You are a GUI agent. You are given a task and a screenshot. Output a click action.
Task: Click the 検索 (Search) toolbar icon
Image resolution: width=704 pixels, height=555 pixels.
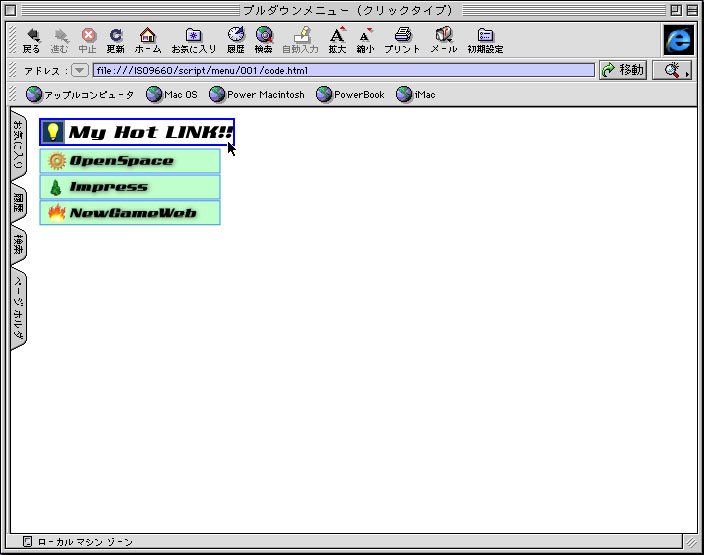pos(263,38)
